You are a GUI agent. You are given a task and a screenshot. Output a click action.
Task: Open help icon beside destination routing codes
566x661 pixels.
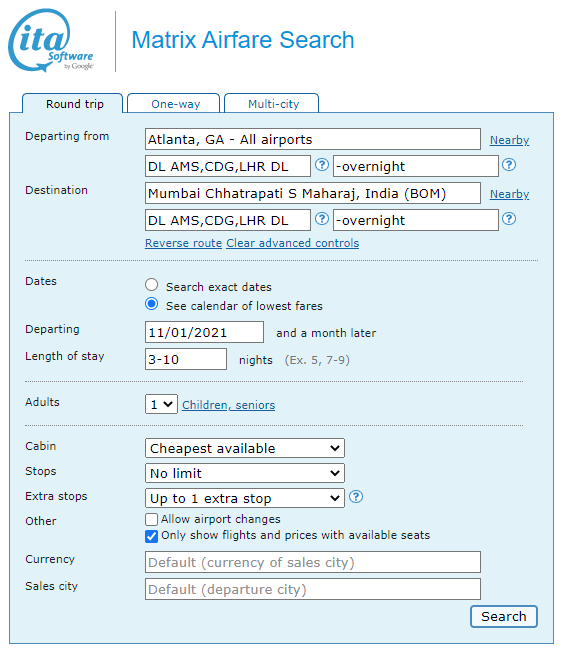tap(322, 219)
